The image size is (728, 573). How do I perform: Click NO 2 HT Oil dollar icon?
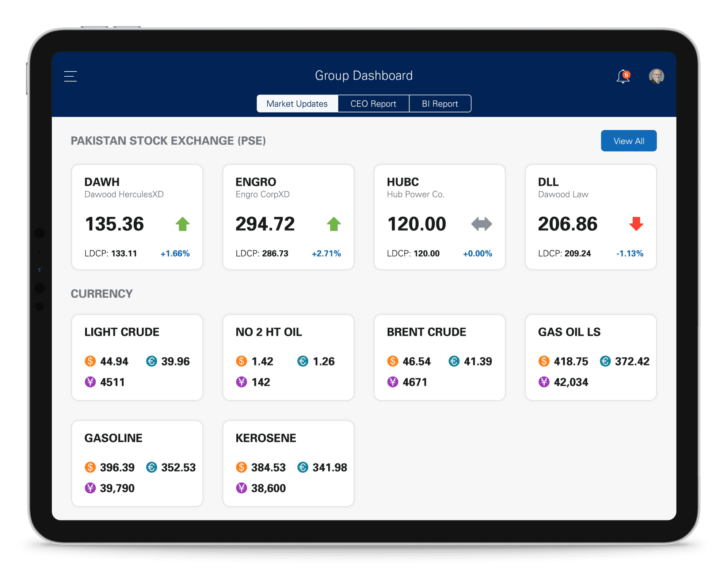tap(241, 361)
